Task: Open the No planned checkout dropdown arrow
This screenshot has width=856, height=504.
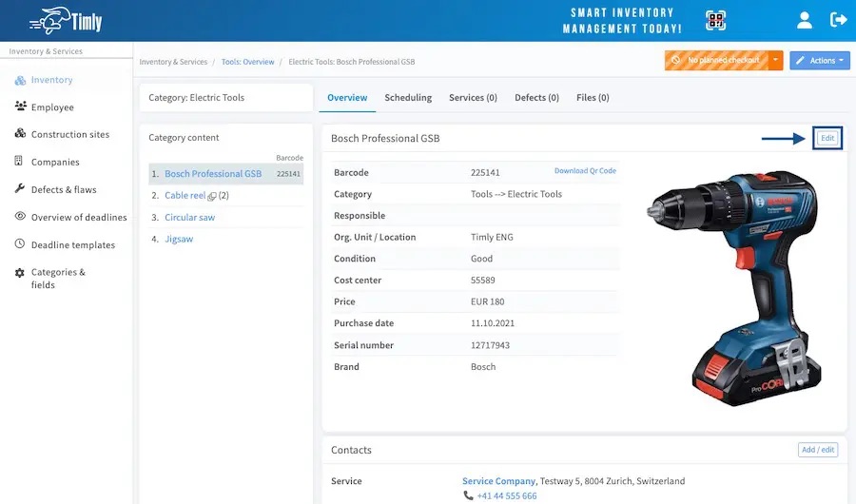Action: pyautogui.click(x=775, y=60)
